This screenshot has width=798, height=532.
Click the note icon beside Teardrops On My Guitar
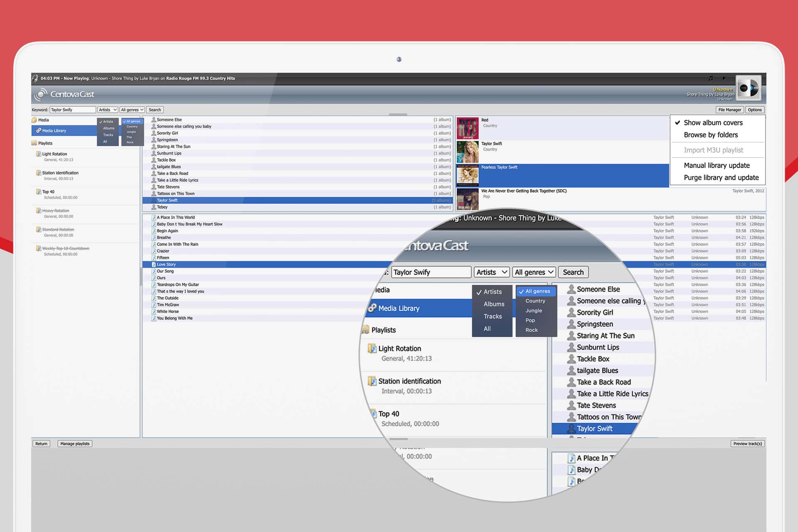153,285
